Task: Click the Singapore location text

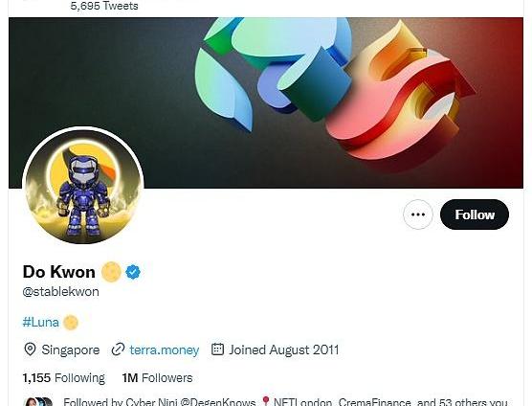Action: [71, 350]
